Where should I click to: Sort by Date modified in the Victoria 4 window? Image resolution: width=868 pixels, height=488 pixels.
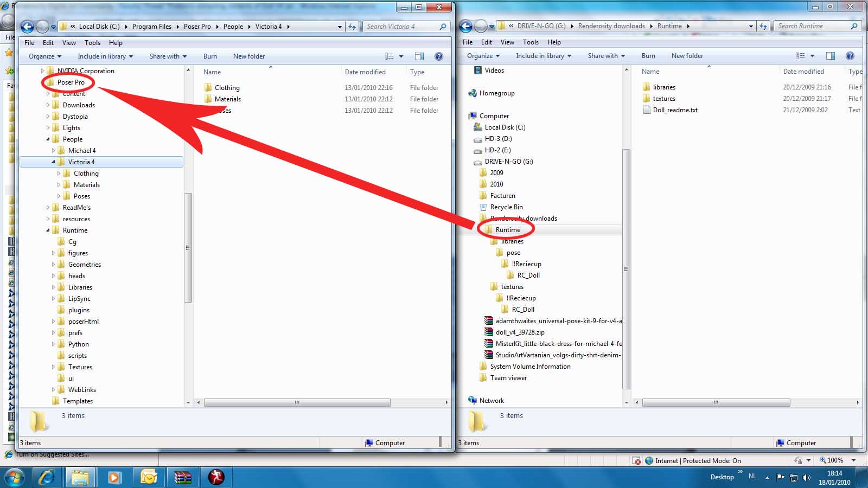click(365, 72)
